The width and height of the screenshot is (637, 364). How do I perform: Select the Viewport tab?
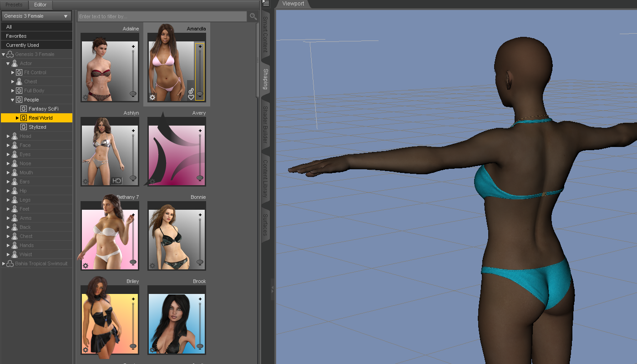(293, 4)
